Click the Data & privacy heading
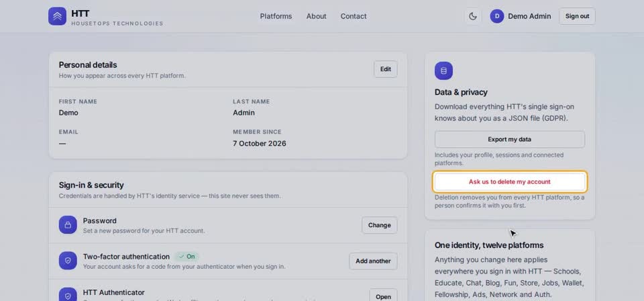 [461, 92]
